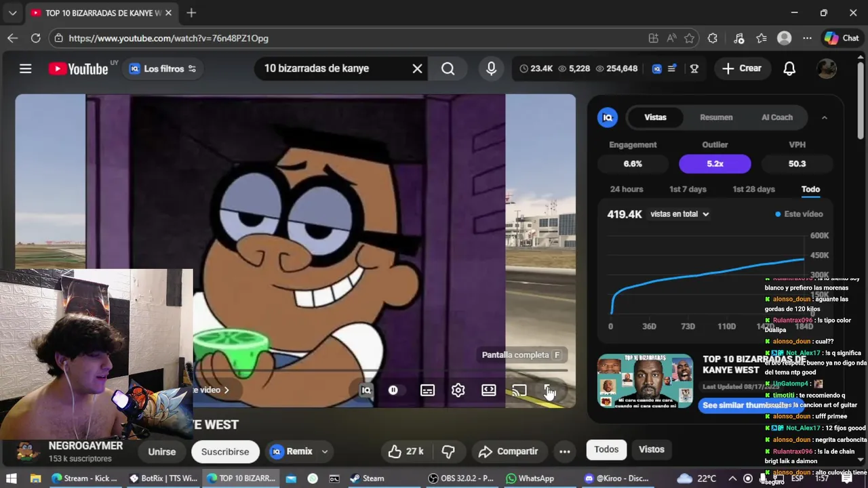Screen dimensions: 868x488
Task: Open Remix dropdown arrow
Action: (x=325, y=451)
